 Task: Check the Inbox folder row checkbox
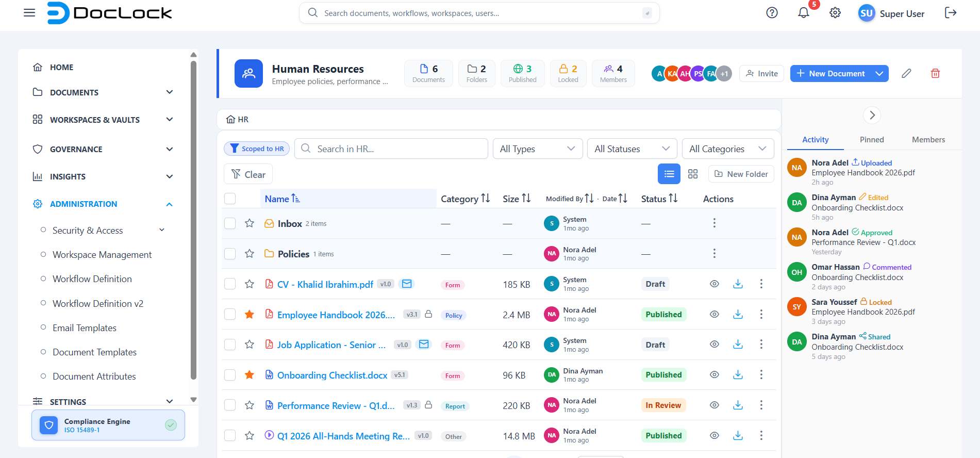tap(230, 223)
